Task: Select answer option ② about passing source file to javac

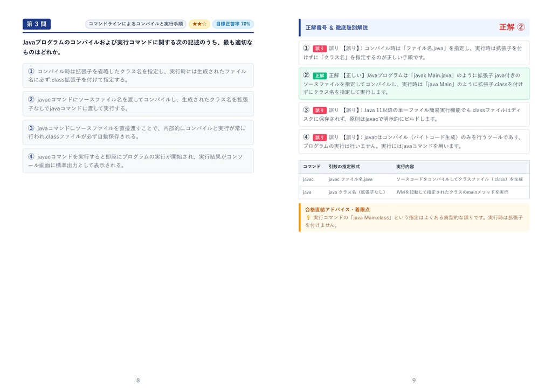Action: 138,104
